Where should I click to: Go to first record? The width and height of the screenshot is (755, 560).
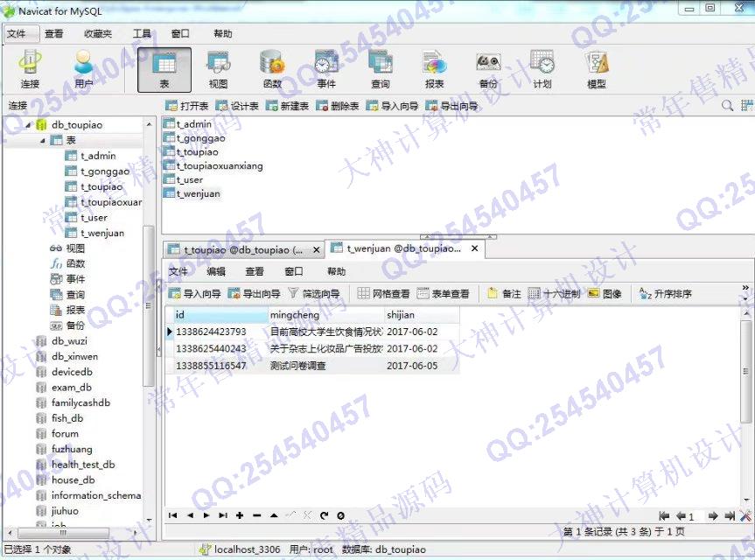173,515
